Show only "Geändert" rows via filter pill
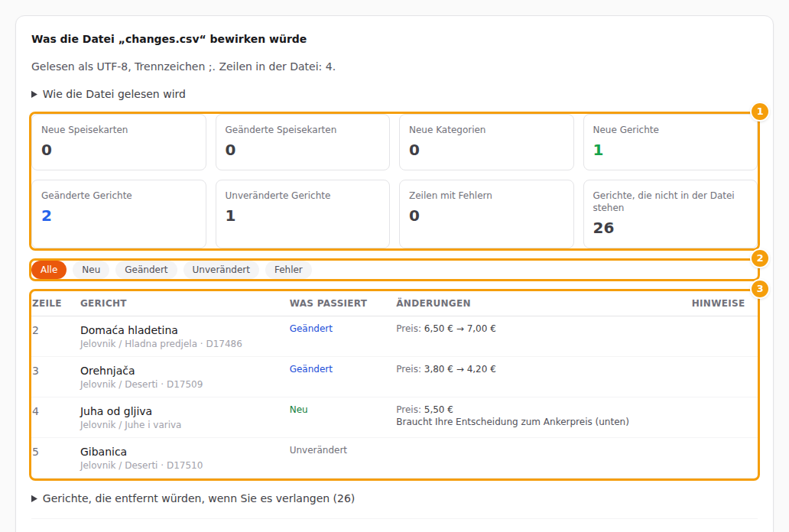 (x=146, y=270)
